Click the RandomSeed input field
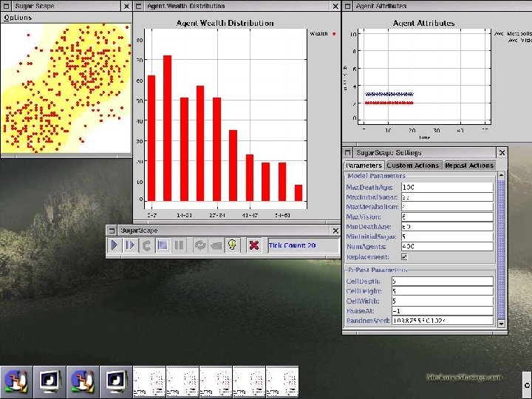 tap(443, 321)
